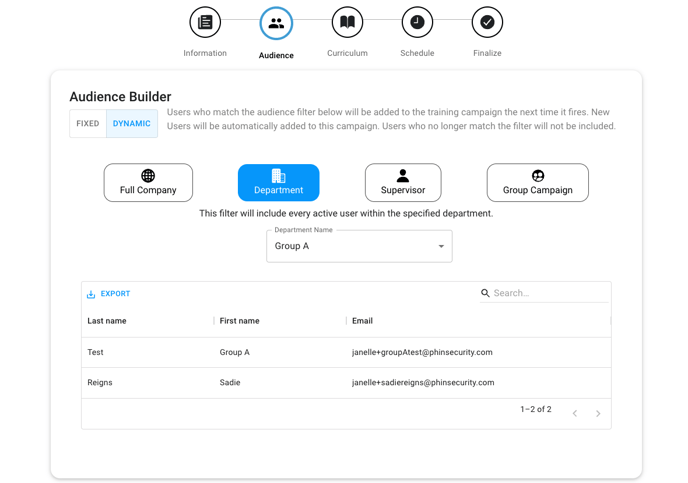
Task: Sort by First name column
Action: coord(239,321)
